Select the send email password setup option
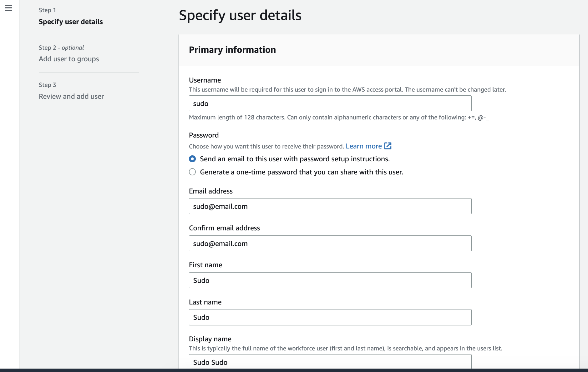This screenshot has width=588, height=372. click(x=192, y=159)
